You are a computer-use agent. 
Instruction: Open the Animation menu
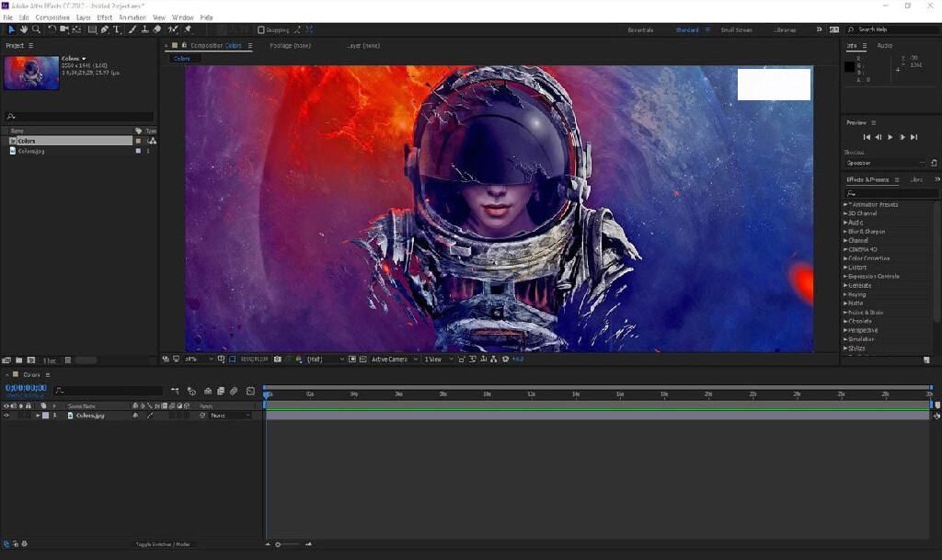(132, 17)
